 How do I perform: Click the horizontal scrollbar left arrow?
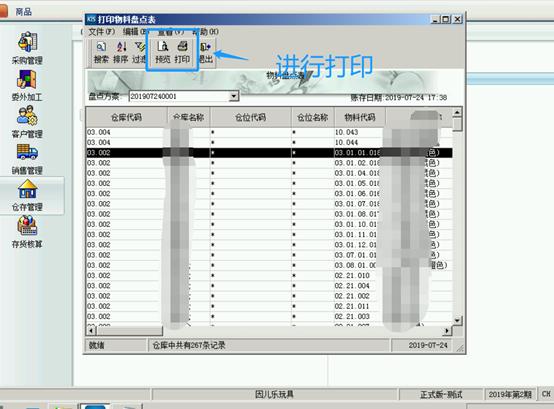(91, 331)
